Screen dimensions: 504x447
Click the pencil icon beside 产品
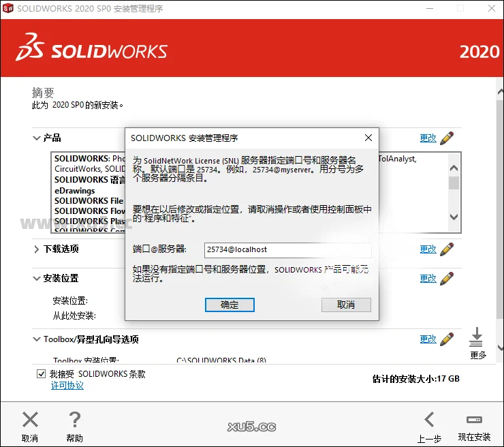[x=447, y=138]
